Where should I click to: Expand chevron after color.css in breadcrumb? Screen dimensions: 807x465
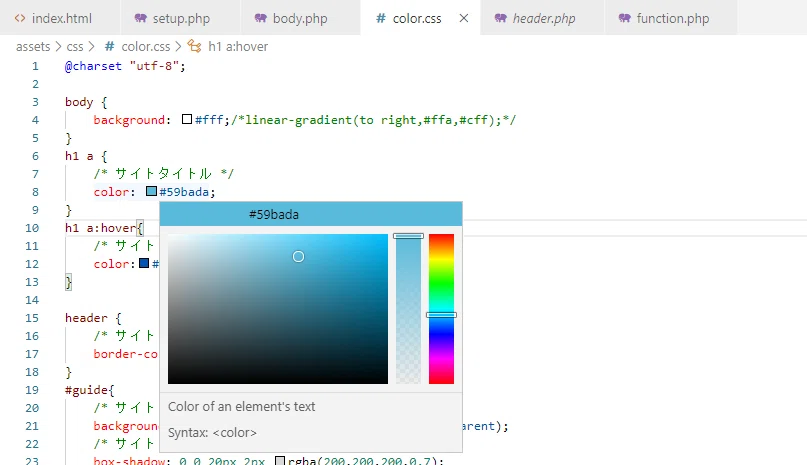point(178,46)
